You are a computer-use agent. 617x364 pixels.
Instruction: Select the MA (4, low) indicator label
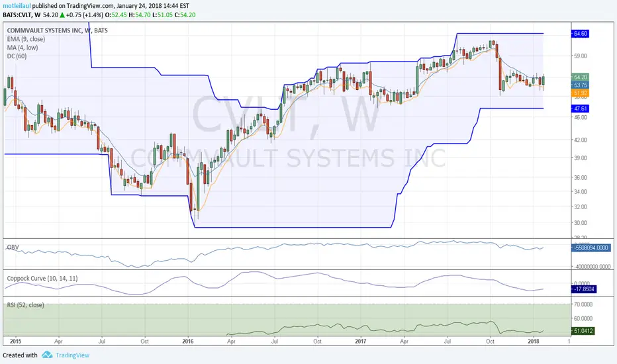coord(23,48)
